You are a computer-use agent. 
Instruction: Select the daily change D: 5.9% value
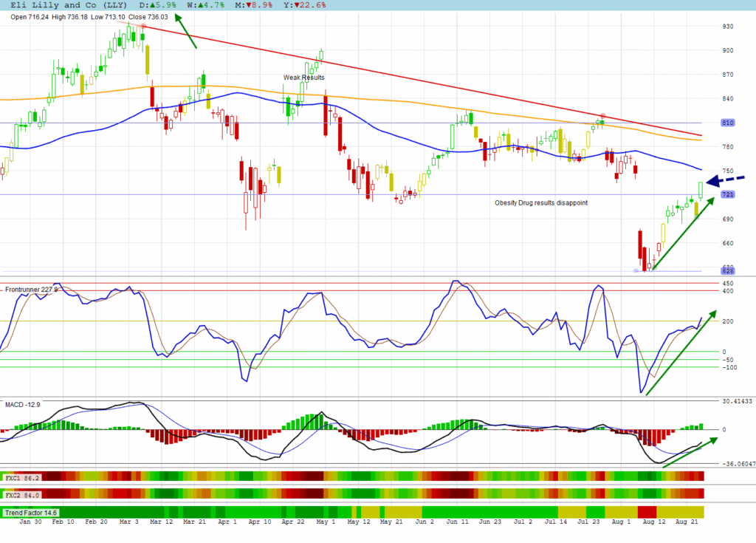pyautogui.click(x=158, y=5)
